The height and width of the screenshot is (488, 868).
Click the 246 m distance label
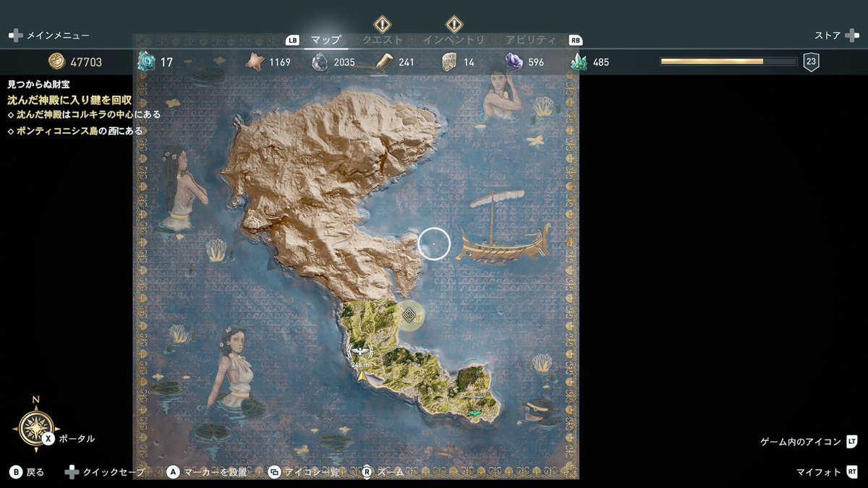[359, 366]
